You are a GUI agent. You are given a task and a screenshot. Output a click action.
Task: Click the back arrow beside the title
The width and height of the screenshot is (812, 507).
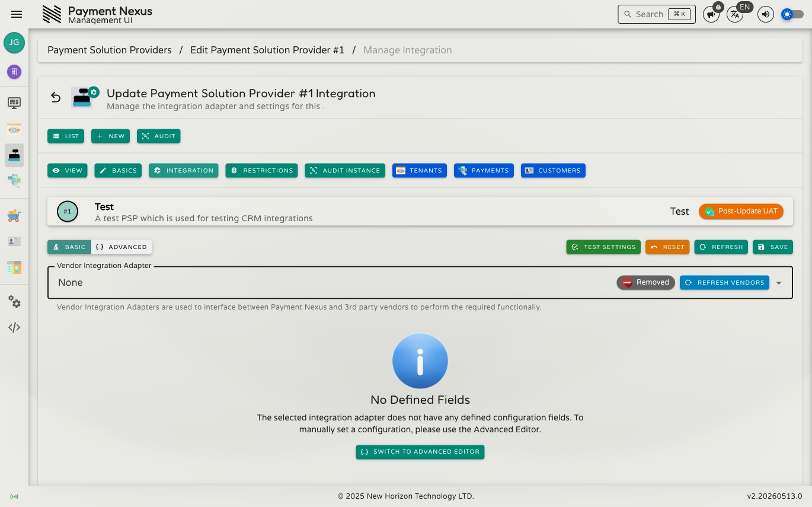pos(56,97)
